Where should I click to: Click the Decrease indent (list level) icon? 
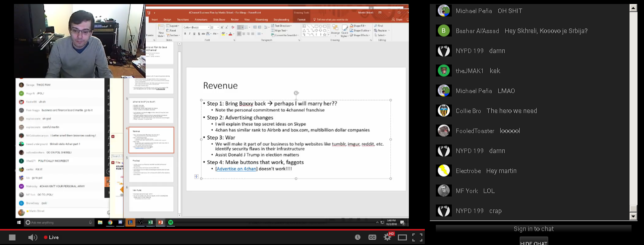point(255,27)
